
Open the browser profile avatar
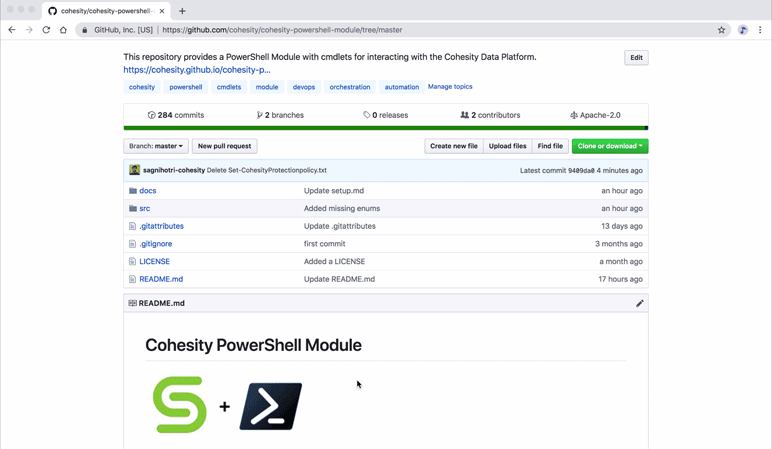(743, 30)
